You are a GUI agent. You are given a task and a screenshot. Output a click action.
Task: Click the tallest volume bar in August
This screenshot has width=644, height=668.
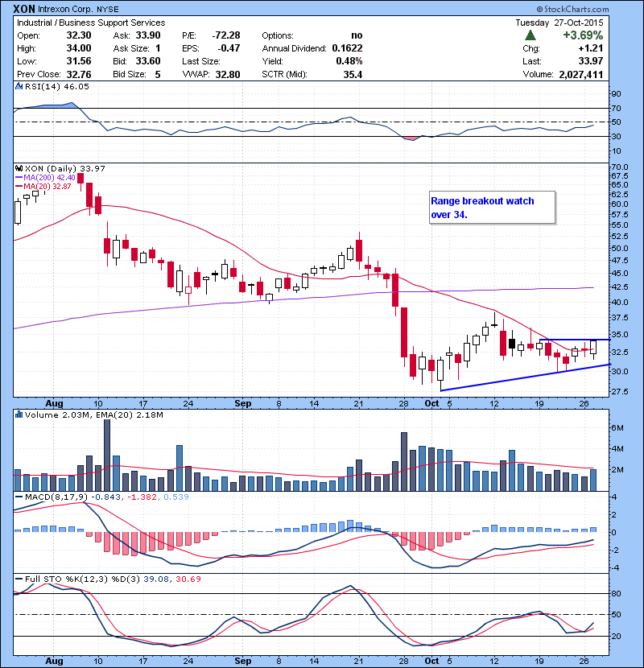[107, 455]
